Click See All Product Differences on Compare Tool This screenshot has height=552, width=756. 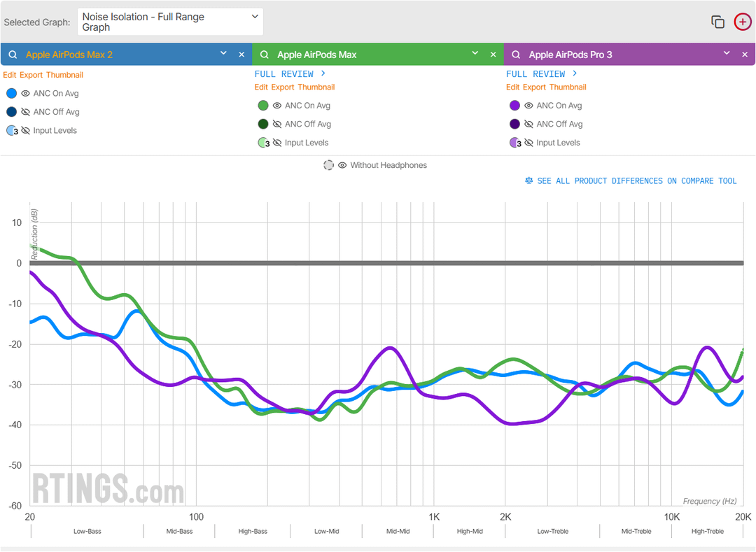636,181
